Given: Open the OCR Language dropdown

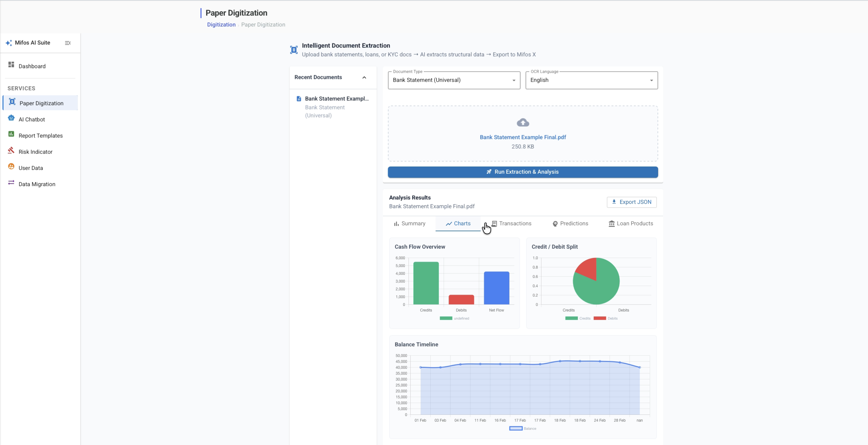Looking at the screenshot, I should [x=591, y=80].
